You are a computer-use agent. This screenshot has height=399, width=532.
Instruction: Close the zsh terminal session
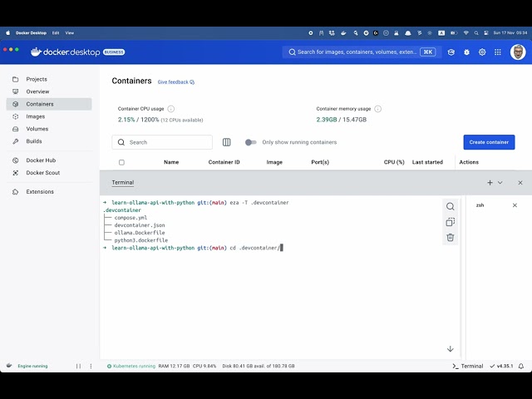[515, 205]
